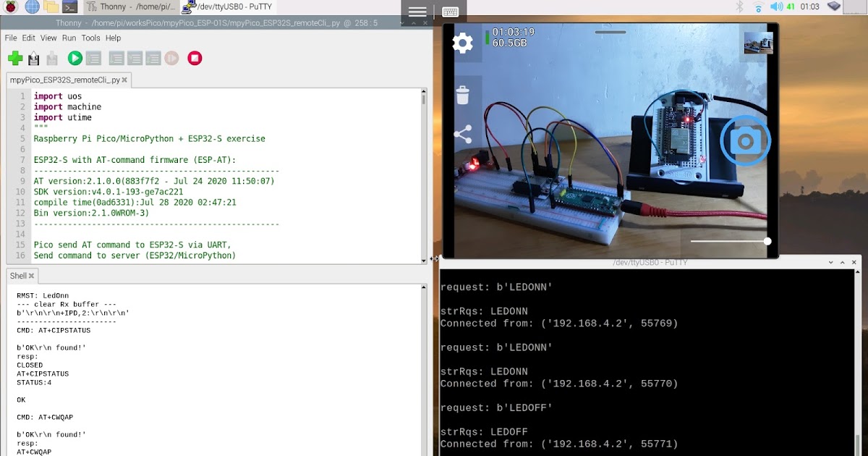Click the Debug current script icon

pos(93,59)
